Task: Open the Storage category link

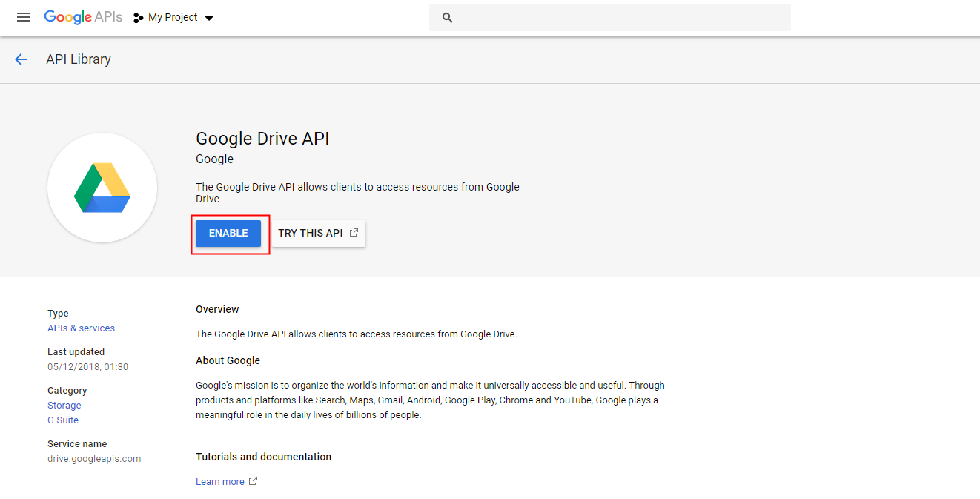Action: tap(64, 406)
